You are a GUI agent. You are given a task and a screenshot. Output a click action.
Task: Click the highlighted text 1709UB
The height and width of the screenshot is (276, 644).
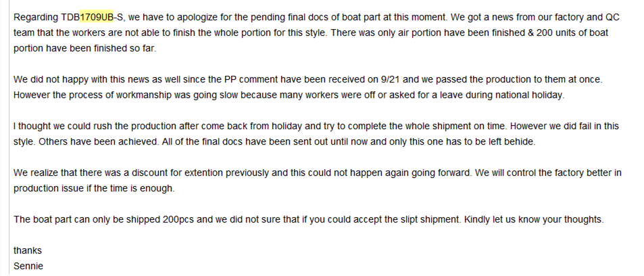pos(97,18)
